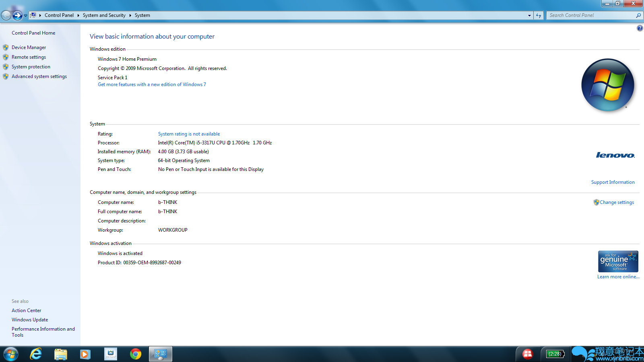
Task: Open Windows Explorer folder in taskbar
Action: 61,354
